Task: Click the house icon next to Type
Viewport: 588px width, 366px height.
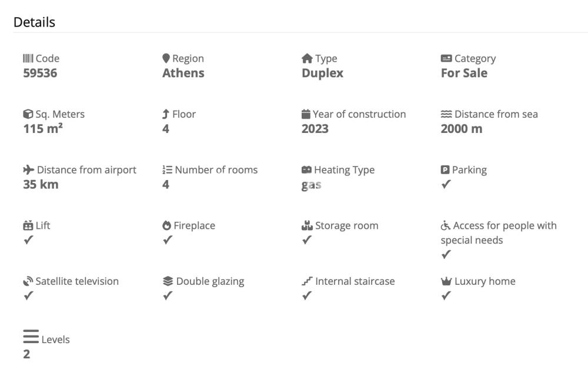Action: click(x=306, y=58)
